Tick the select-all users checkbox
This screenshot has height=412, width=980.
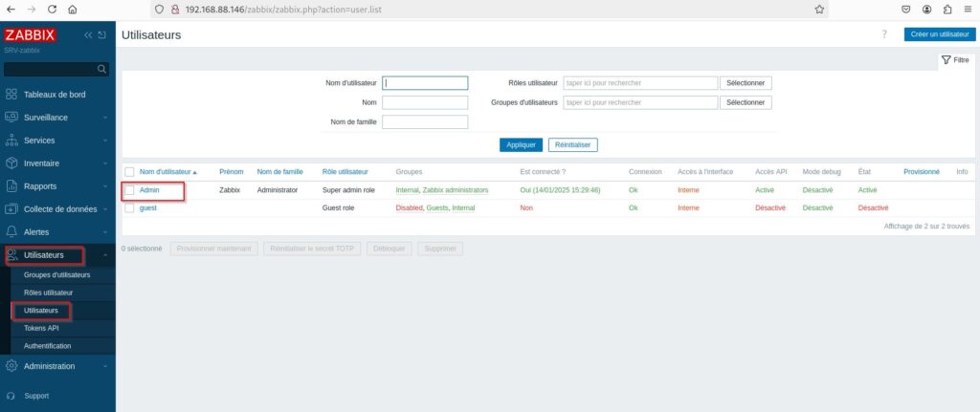(x=129, y=172)
